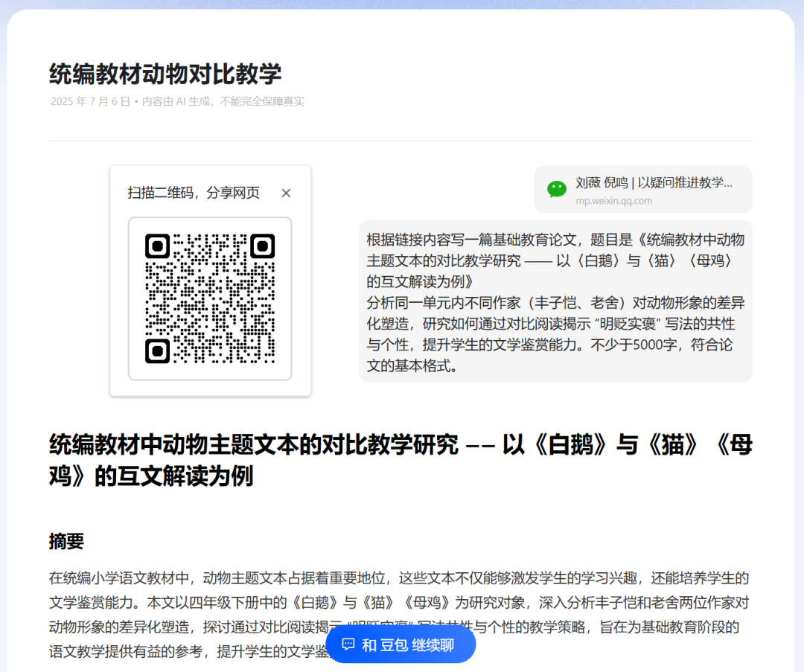Click the 内容由 AI 生成 disclaimer text

tap(223, 101)
